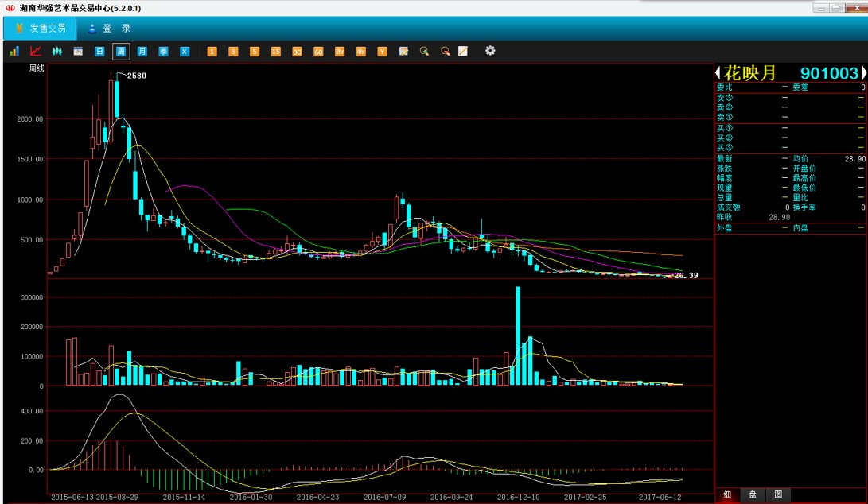Select 3-minute interval button
Image resolution: width=868 pixels, height=504 pixels.
click(x=233, y=52)
